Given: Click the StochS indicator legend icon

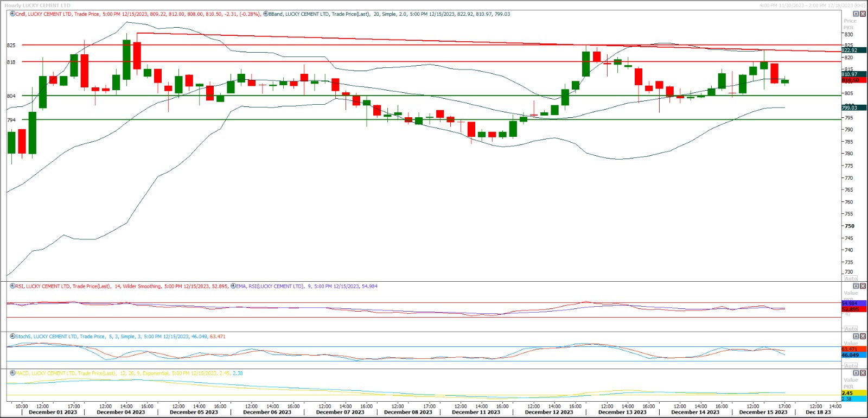Looking at the screenshot, I should (x=12, y=336).
